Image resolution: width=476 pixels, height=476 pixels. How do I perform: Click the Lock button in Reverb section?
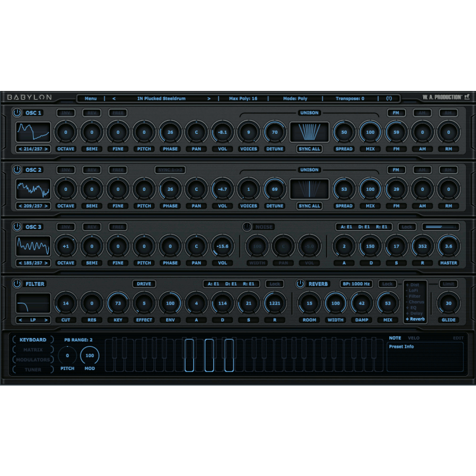(387, 284)
